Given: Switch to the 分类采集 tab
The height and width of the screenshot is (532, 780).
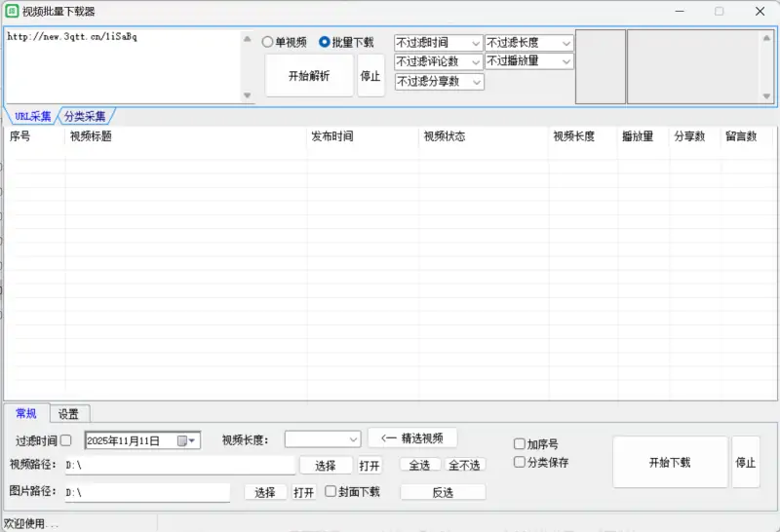Looking at the screenshot, I should tap(85, 116).
